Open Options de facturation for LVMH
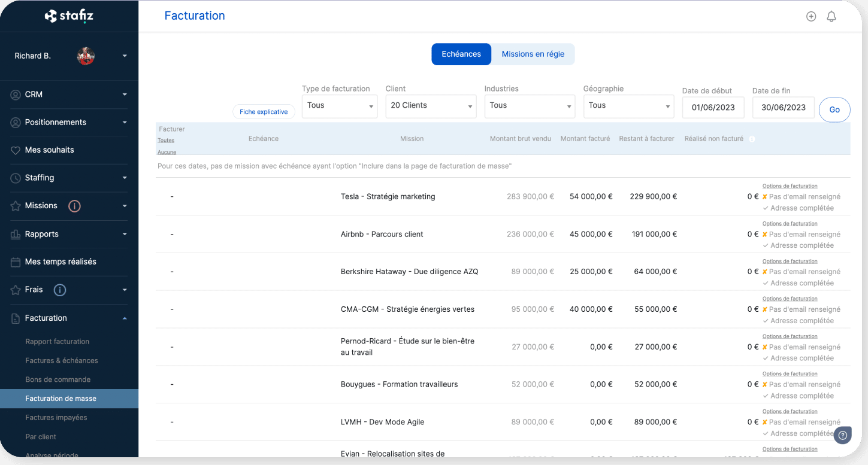Viewport: 868px width, 465px height. tap(790, 412)
